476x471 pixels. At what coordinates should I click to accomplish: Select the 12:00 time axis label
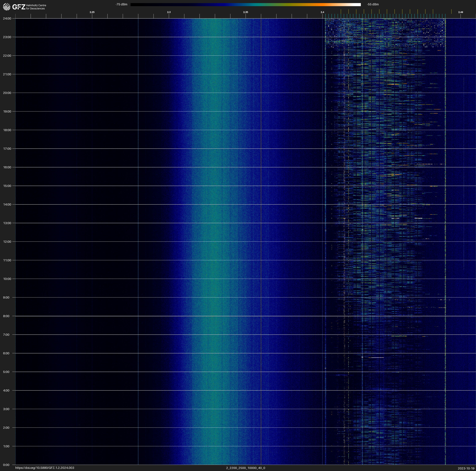pos(7,242)
